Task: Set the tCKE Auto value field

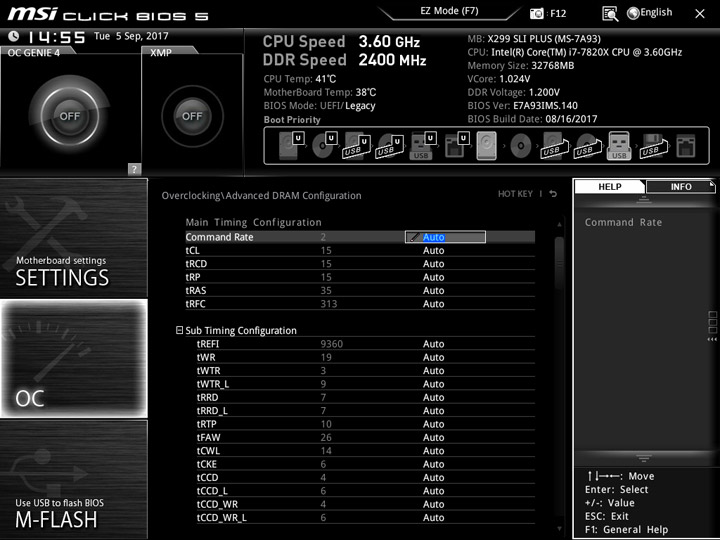Action: pyautogui.click(x=433, y=464)
